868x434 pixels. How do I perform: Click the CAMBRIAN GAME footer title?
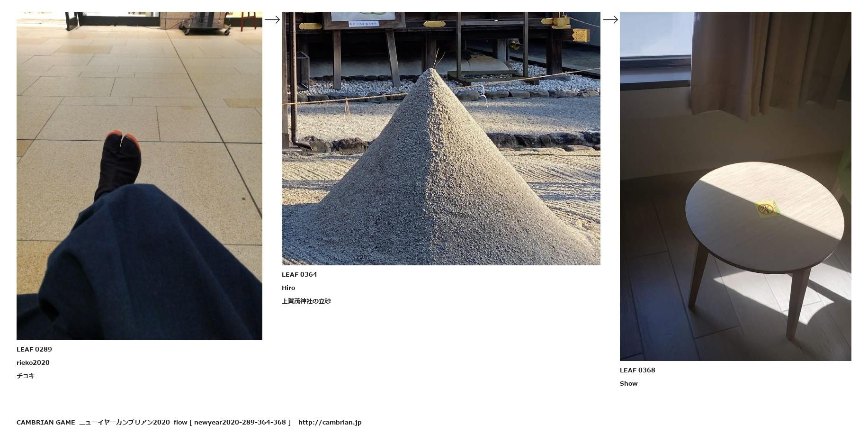coord(46,422)
